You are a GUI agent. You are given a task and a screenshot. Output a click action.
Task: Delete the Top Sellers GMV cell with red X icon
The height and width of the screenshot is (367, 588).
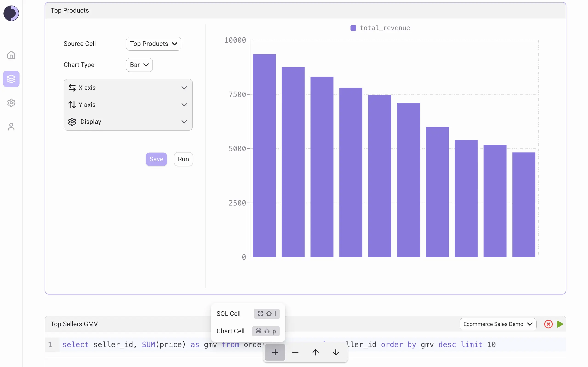tap(548, 324)
